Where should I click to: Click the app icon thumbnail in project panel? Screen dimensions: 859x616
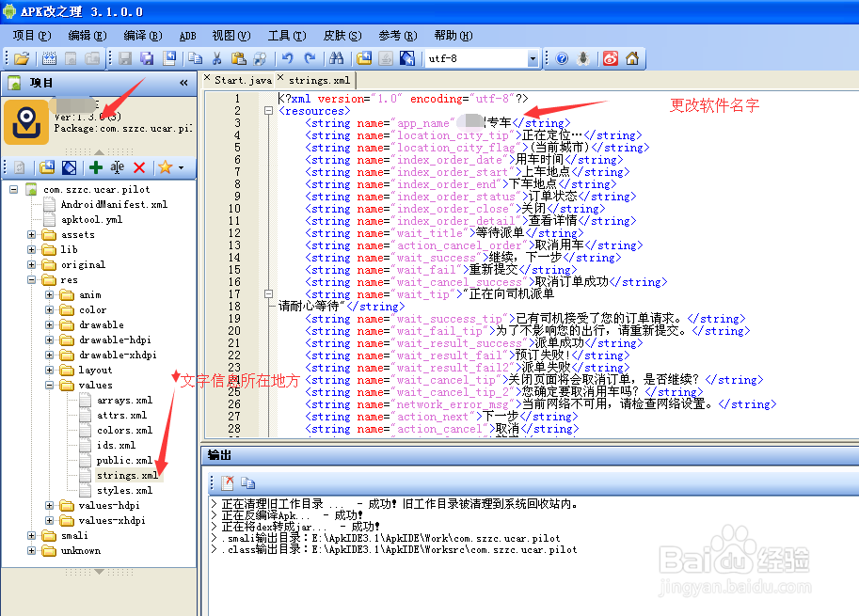[x=26, y=121]
